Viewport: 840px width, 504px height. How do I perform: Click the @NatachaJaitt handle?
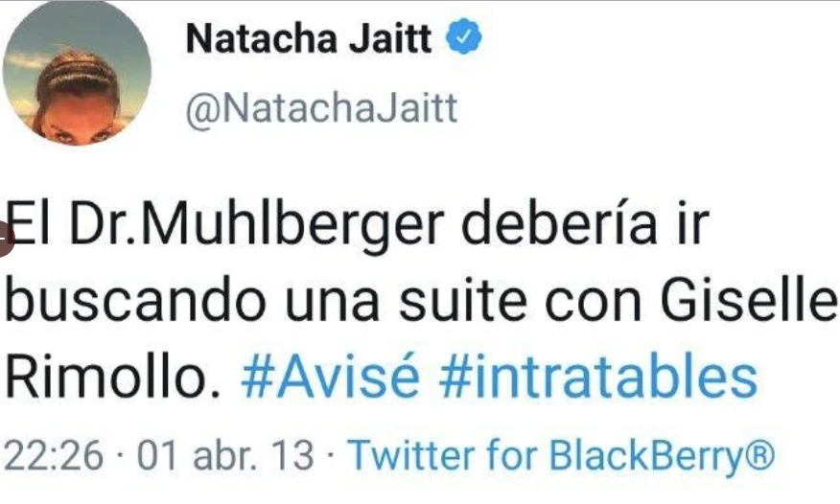click(x=321, y=109)
